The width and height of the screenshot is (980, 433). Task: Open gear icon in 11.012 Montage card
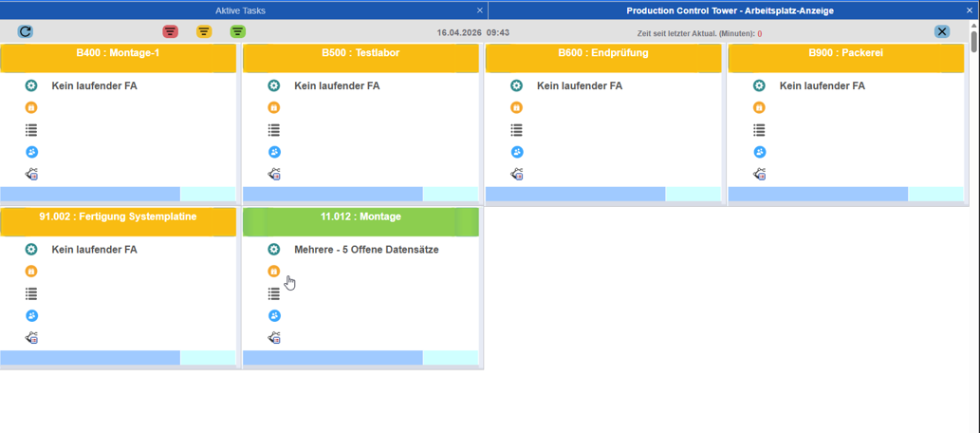click(274, 250)
